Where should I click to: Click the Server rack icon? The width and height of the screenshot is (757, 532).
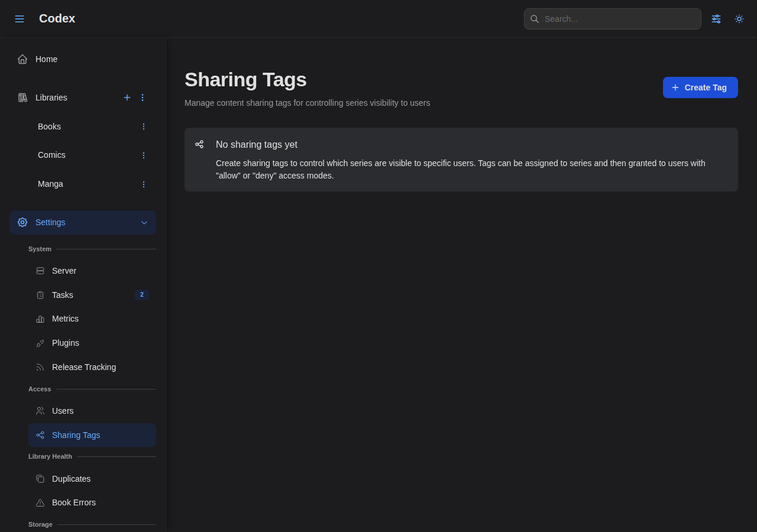40,271
